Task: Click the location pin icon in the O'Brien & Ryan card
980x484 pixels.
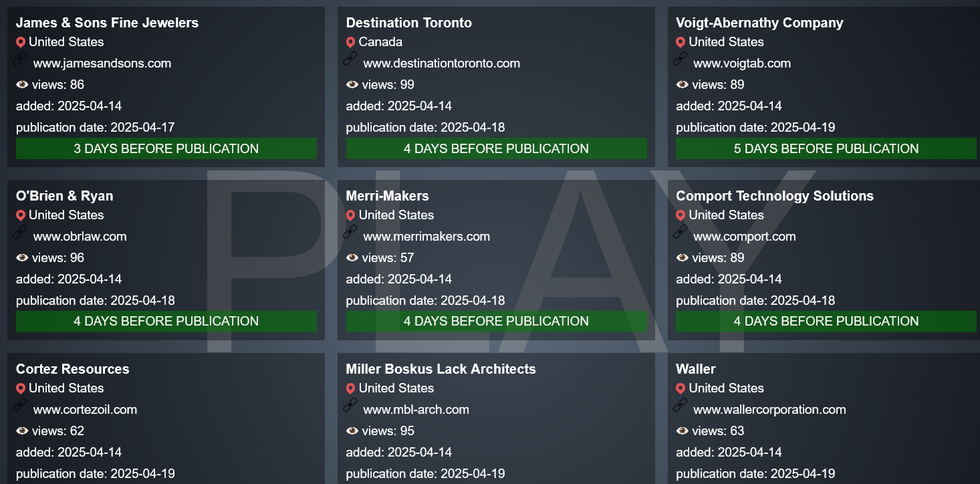Action: (x=21, y=215)
